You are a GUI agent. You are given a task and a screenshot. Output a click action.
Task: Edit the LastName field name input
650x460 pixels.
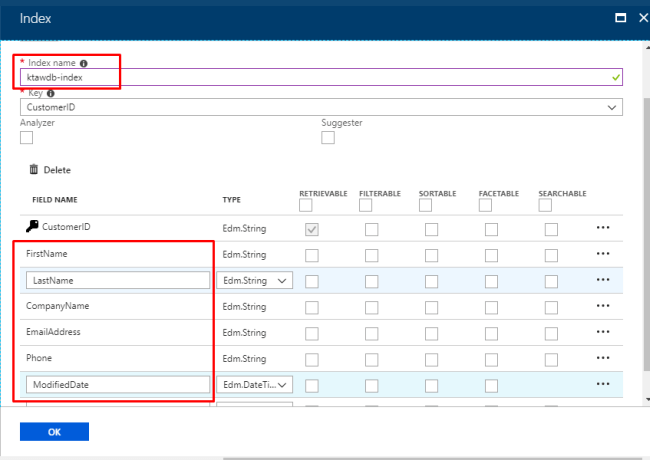tap(118, 281)
